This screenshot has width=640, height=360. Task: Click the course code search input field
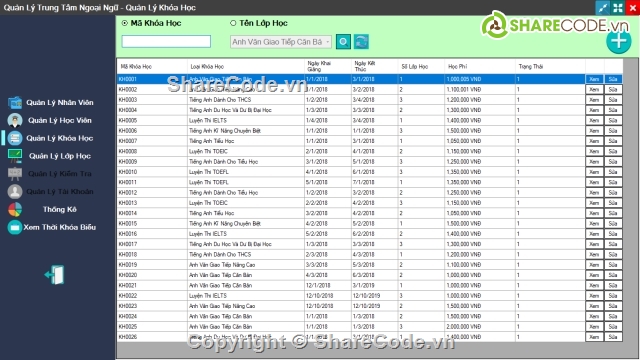click(x=166, y=41)
